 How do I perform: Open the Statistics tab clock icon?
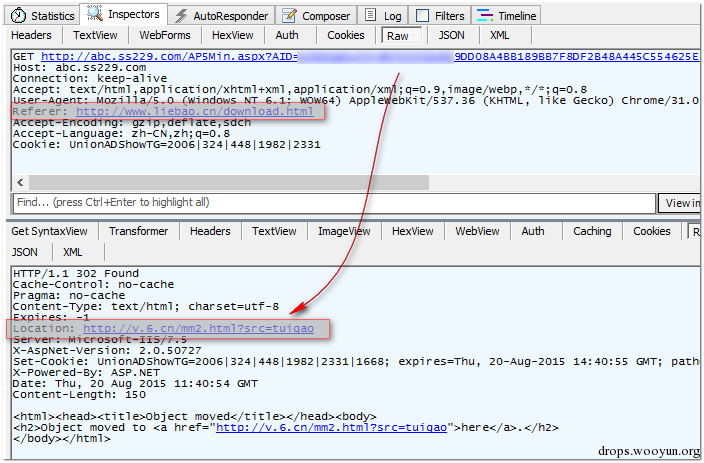[x=18, y=16]
